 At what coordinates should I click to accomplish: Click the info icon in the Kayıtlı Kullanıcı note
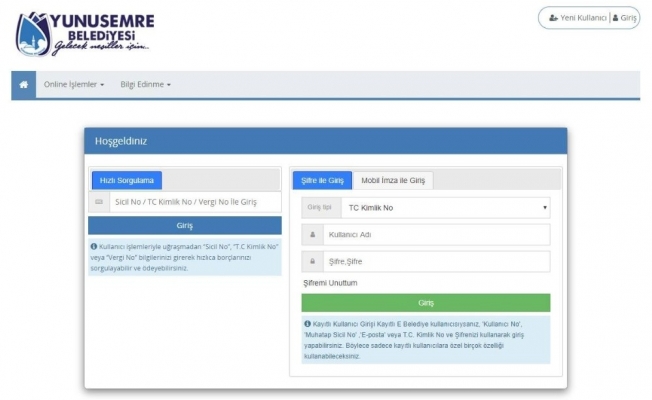pyautogui.click(x=308, y=324)
